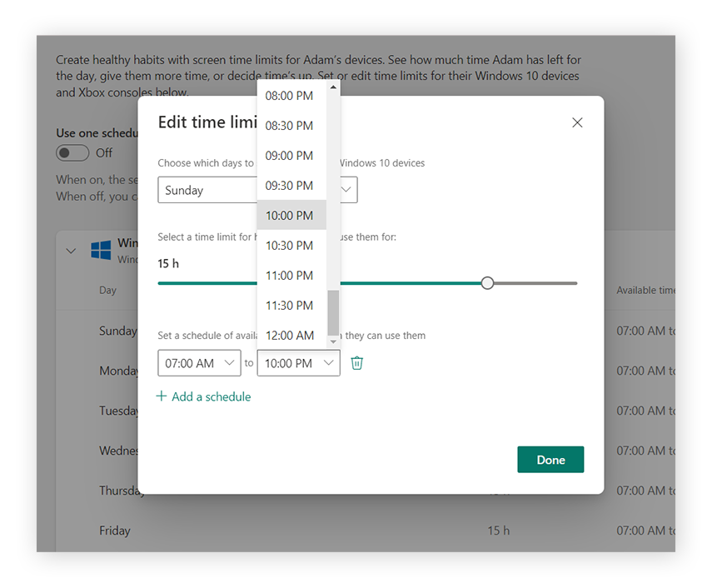Click the Windows logo icon near device name
The image size is (712, 588).
click(100, 247)
